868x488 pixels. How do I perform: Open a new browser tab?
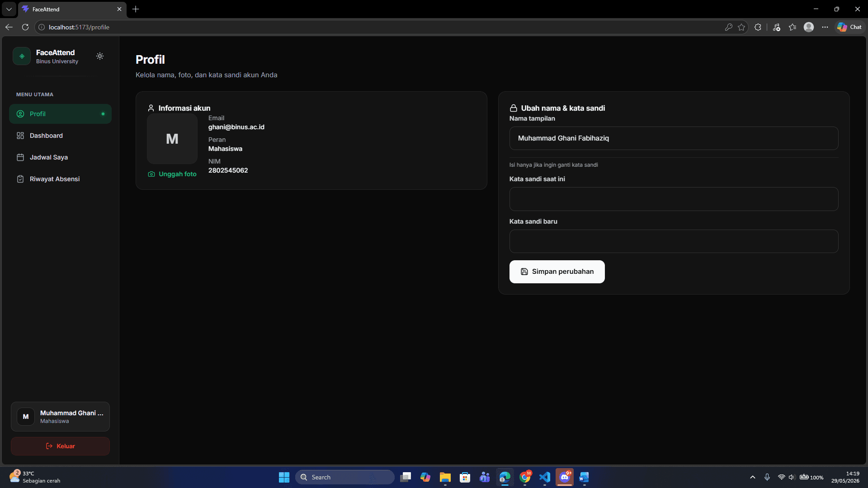pyautogui.click(x=136, y=9)
